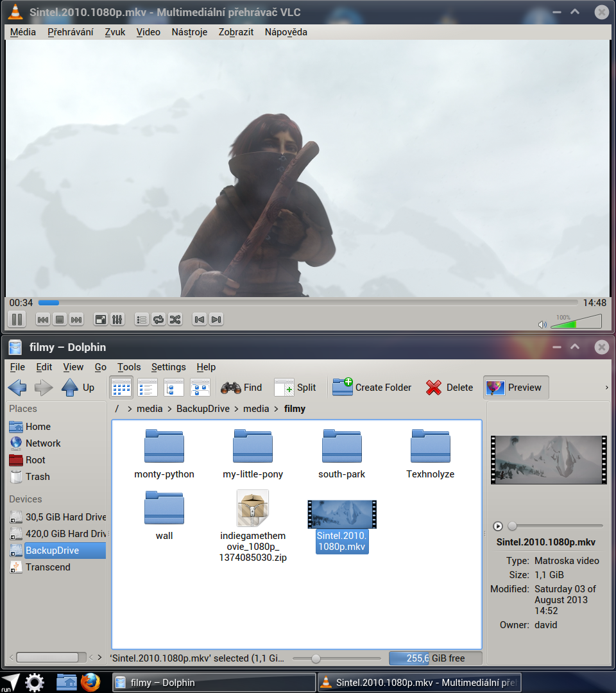The height and width of the screenshot is (693, 616).
Task: Toggle loop mode in VLC
Action: click(x=158, y=320)
